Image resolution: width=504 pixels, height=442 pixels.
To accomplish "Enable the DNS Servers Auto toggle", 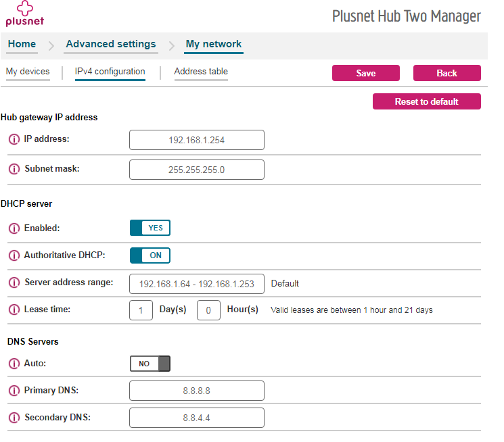I will click(150, 364).
